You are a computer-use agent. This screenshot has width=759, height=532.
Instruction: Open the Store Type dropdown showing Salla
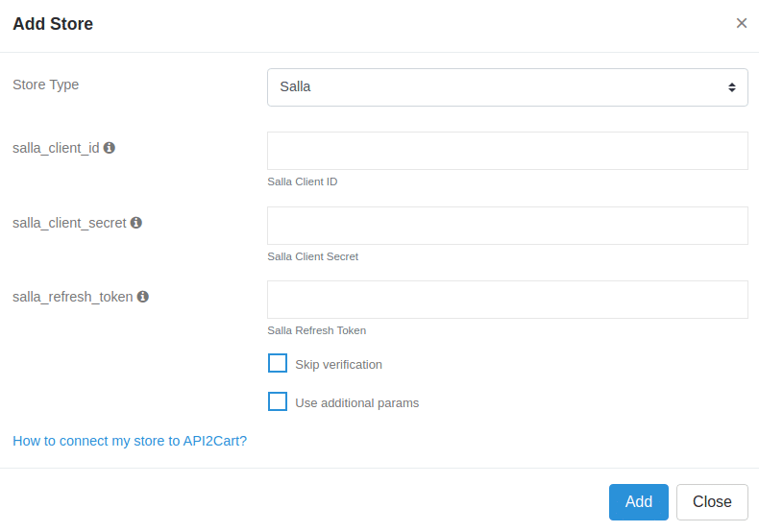(x=507, y=87)
